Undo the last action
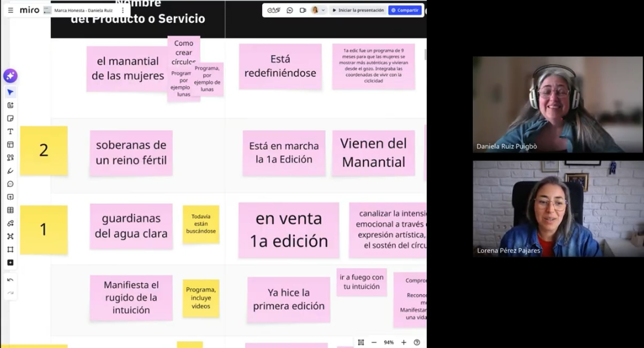644x348 pixels. pos(10,280)
